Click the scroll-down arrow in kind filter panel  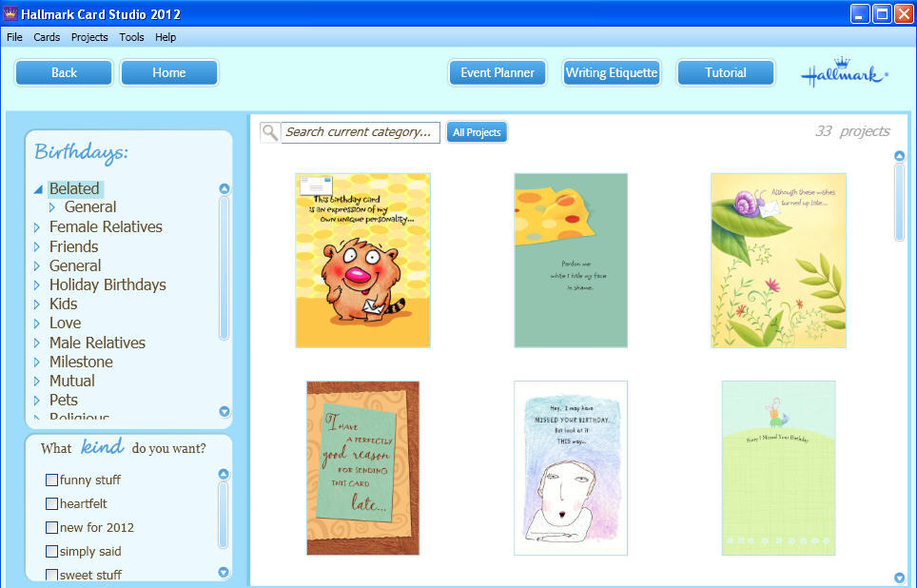[224, 573]
